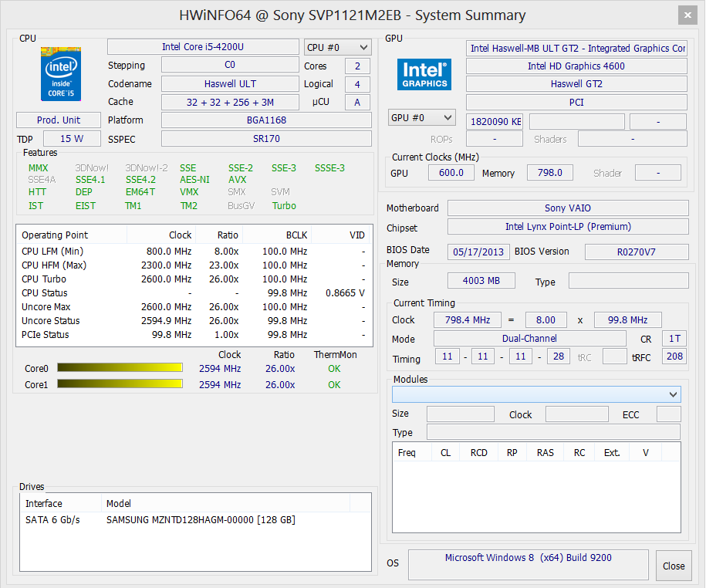Click the Dual-Channel mode field
This screenshot has width=706, height=588.
pyautogui.click(x=529, y=338)
